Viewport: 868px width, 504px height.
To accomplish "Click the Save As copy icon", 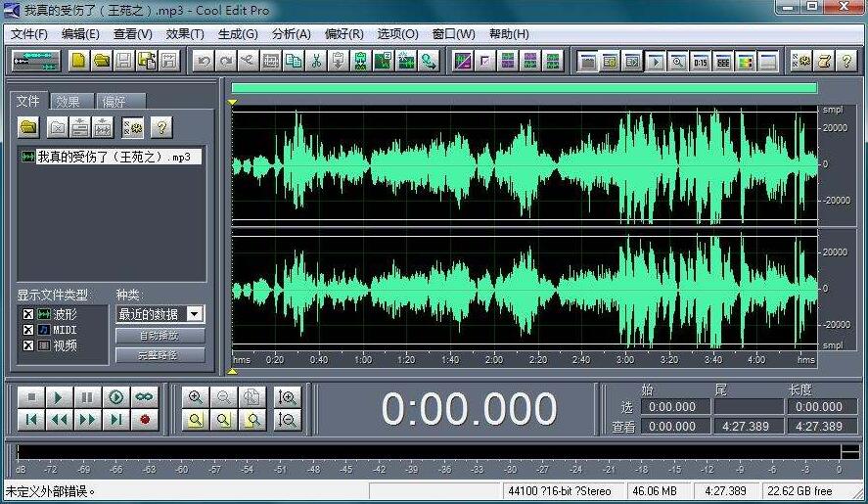I will [147, 61].
